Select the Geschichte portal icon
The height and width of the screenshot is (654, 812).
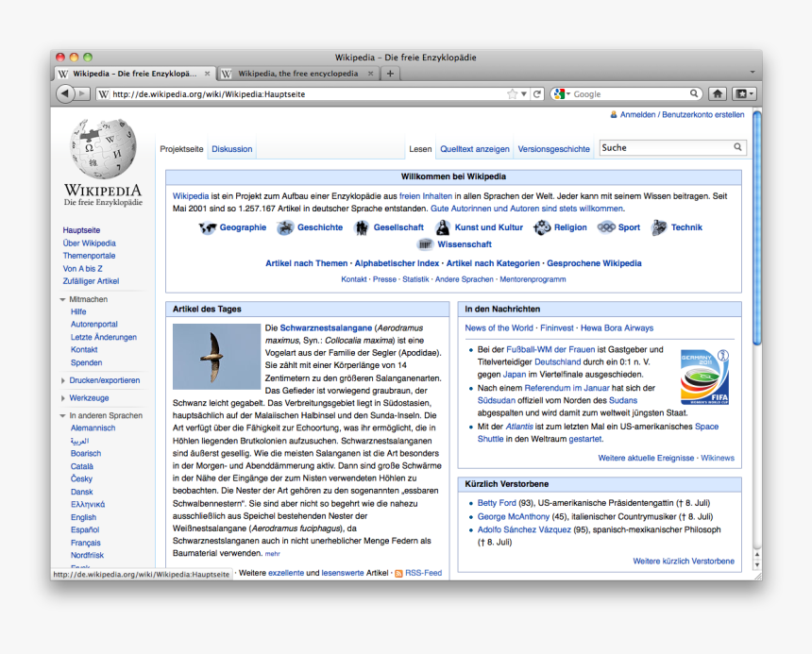pos(285,227)
